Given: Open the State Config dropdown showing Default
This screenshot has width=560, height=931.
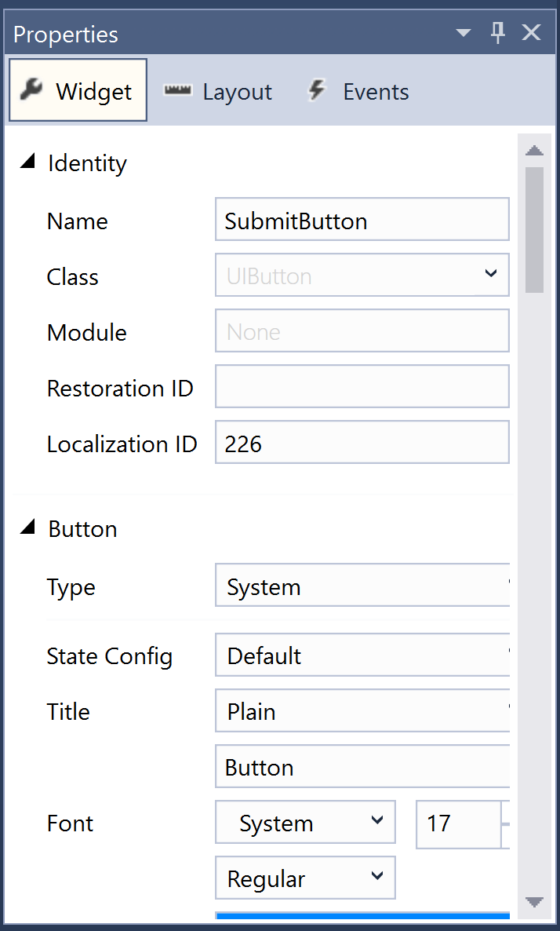Looking at the screenshot, I should pos(362,655).
